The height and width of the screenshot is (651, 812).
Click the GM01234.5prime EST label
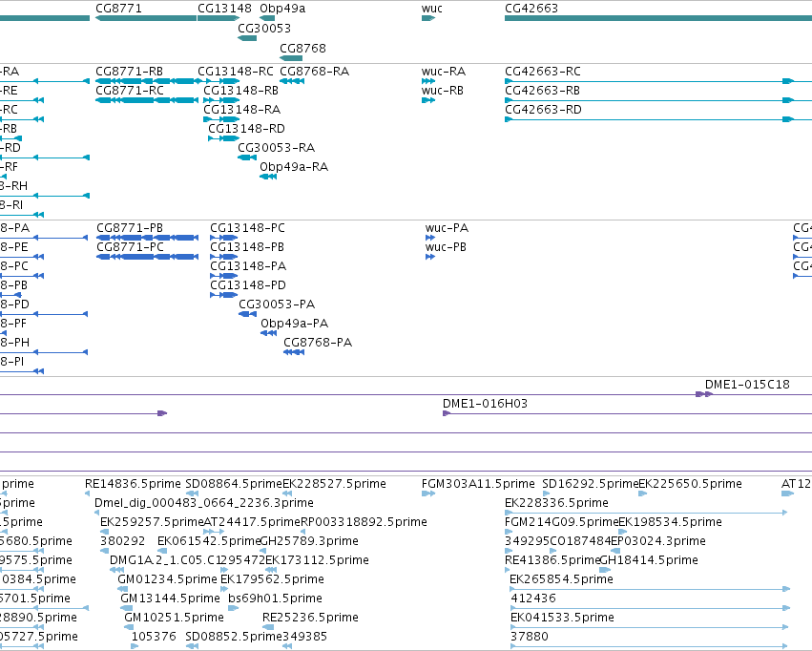(x=168, y=579)
